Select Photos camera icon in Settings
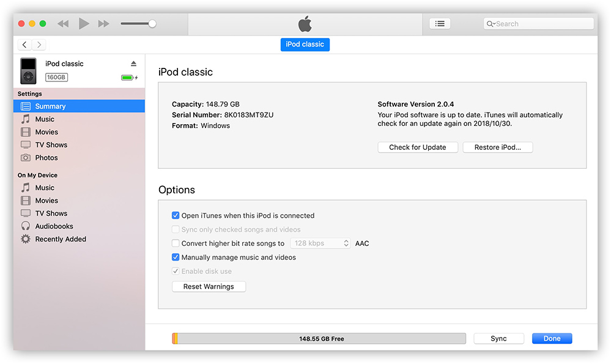The height and width of the screenshot is (364, 611). click(x=26, y=158)
